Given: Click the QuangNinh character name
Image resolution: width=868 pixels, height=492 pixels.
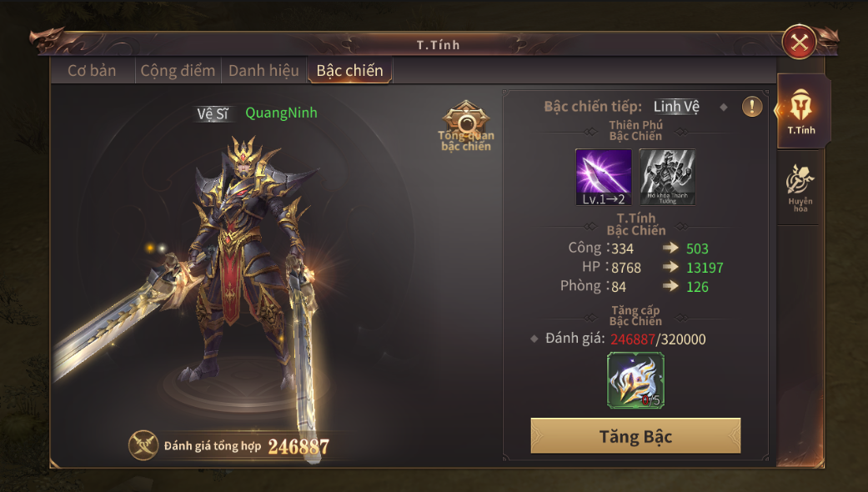Looking at the screenshot, I should pos(281,113).
